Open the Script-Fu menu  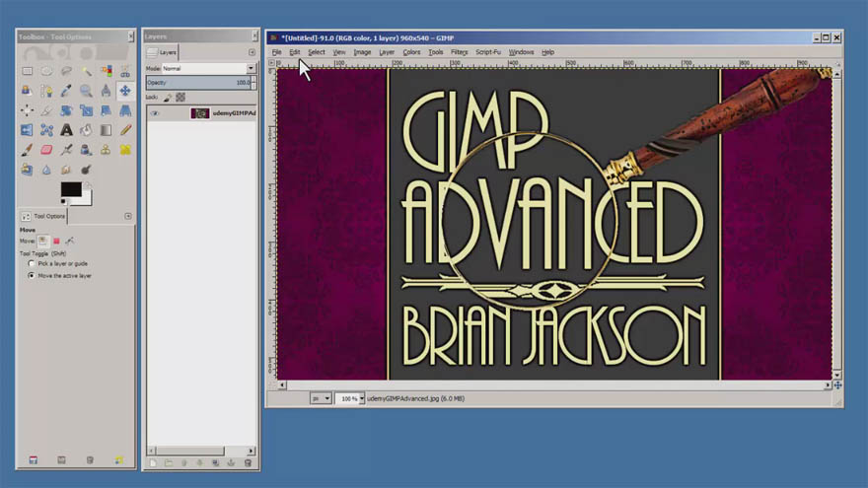pyautogui.click(x=487, y=52)
